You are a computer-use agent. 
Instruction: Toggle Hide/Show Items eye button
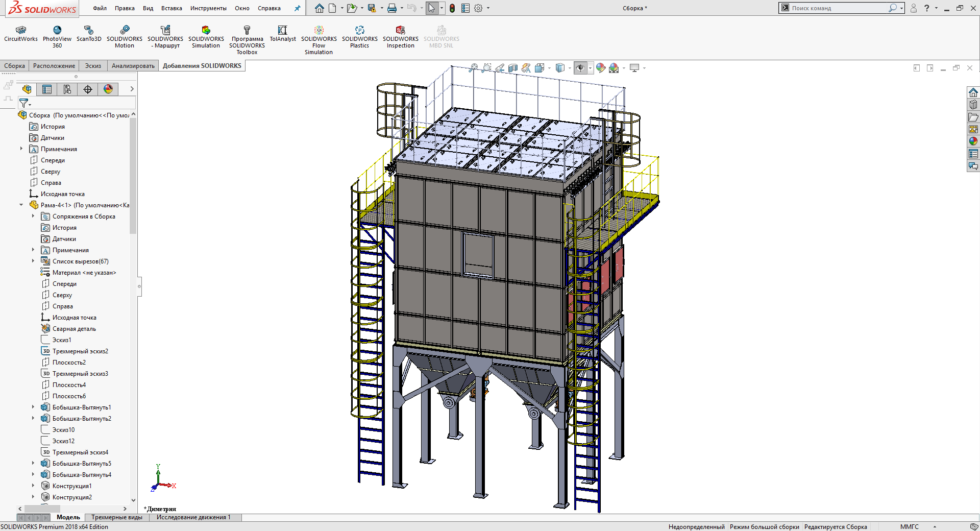click(x=580, y=68)
